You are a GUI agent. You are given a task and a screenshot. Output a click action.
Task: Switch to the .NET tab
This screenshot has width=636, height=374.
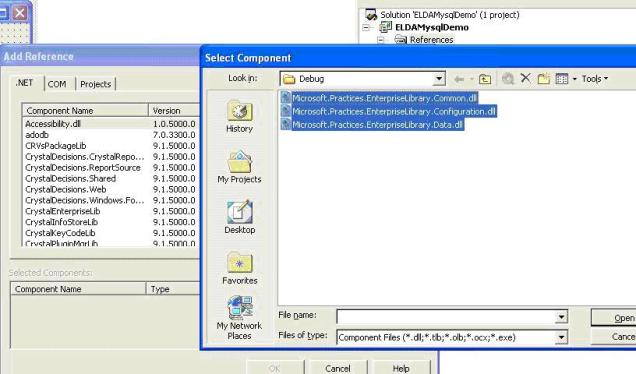click(24, 83)
